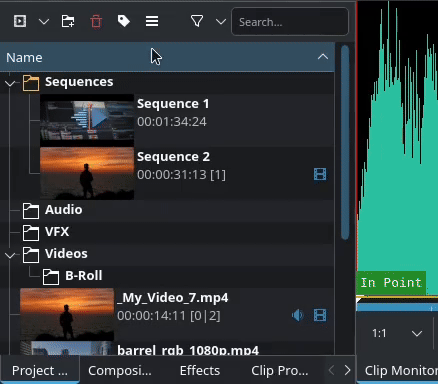Click the Sequence 2 duration 00:00:31:13 [1]
438x384 pixels.
click(x=181, y=175)
